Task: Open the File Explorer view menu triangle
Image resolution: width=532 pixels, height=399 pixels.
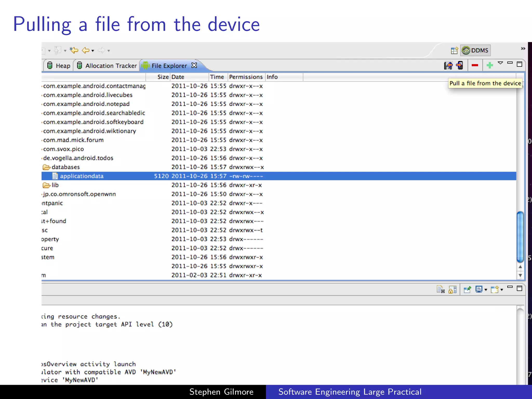Action: pos(500,63)
